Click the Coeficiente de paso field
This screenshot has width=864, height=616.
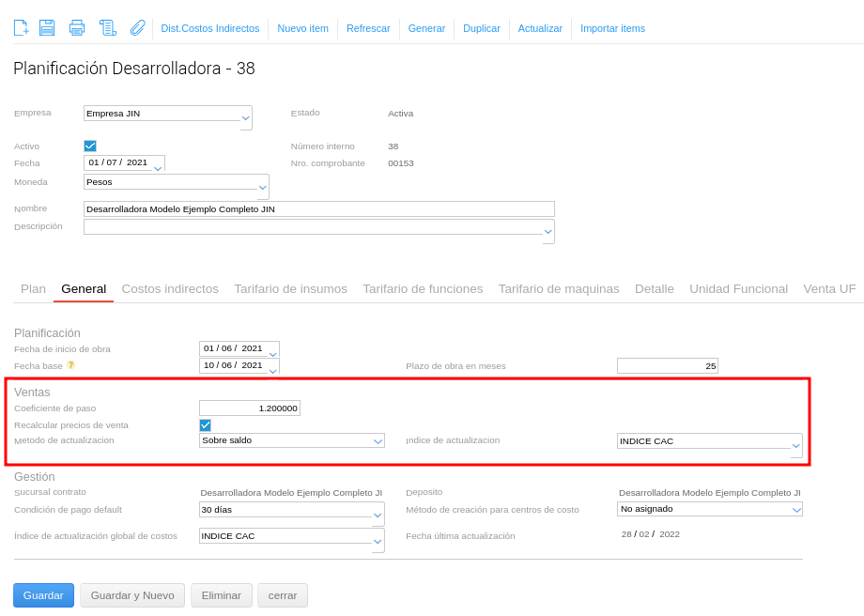click(x=250, y=408)
